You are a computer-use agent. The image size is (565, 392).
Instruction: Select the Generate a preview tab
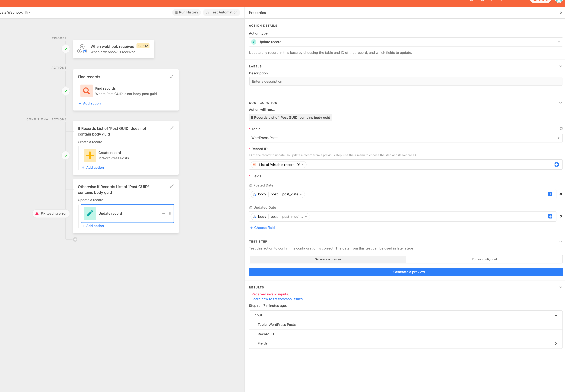tap(328, 259)
